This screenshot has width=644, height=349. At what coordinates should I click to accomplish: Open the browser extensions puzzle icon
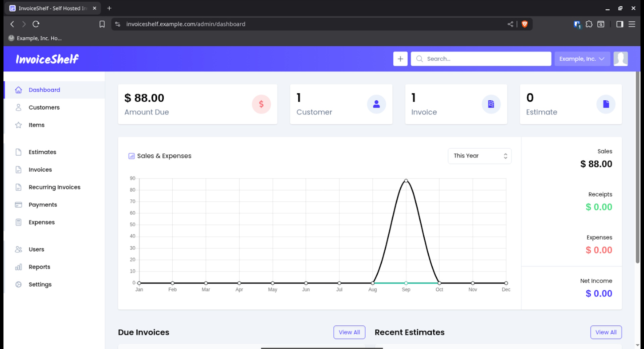click(589, 24)
